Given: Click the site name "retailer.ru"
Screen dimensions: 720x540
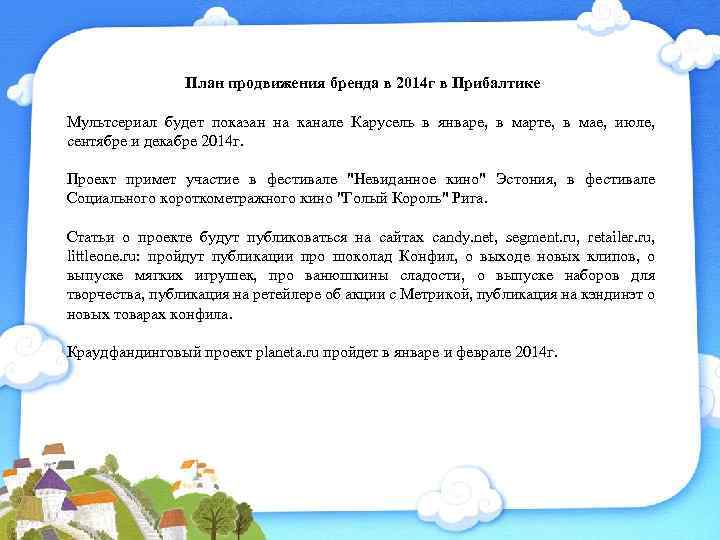Looking at the screenshot, I should [x=621, y=238].
